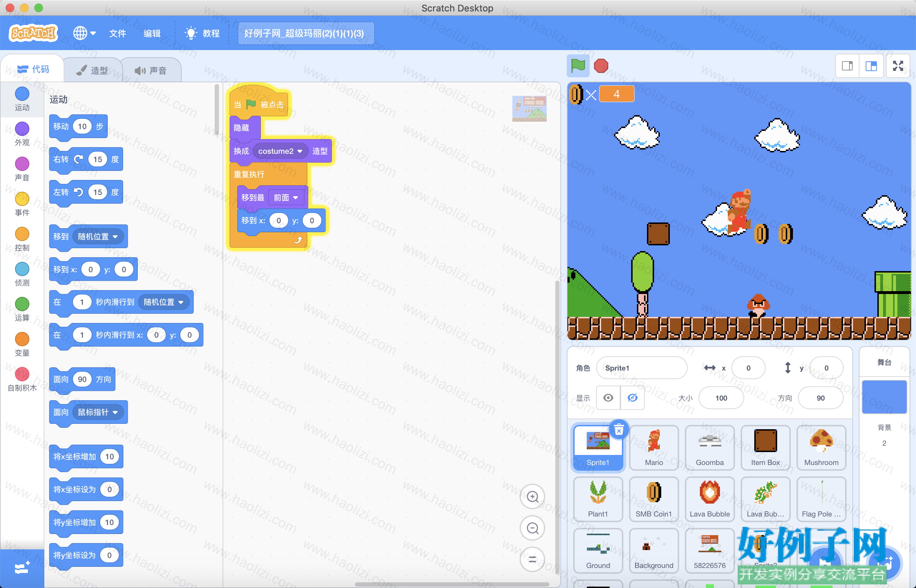Zoom out the code workspace

(532, 528)
